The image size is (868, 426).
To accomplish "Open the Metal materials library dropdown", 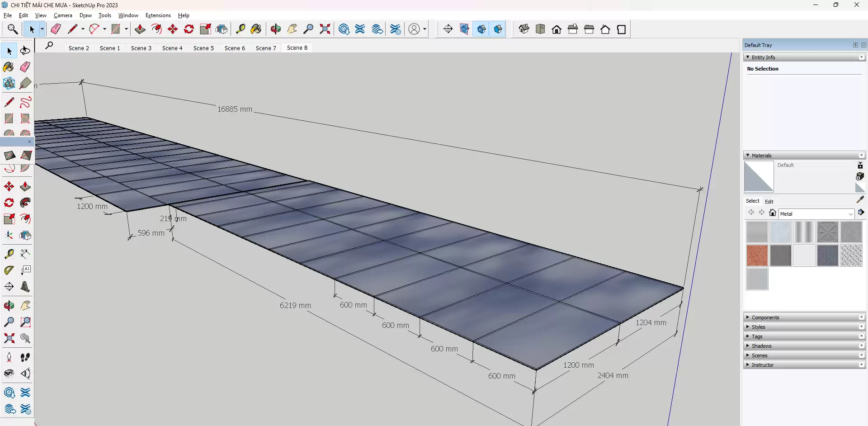I will point(850,214).
